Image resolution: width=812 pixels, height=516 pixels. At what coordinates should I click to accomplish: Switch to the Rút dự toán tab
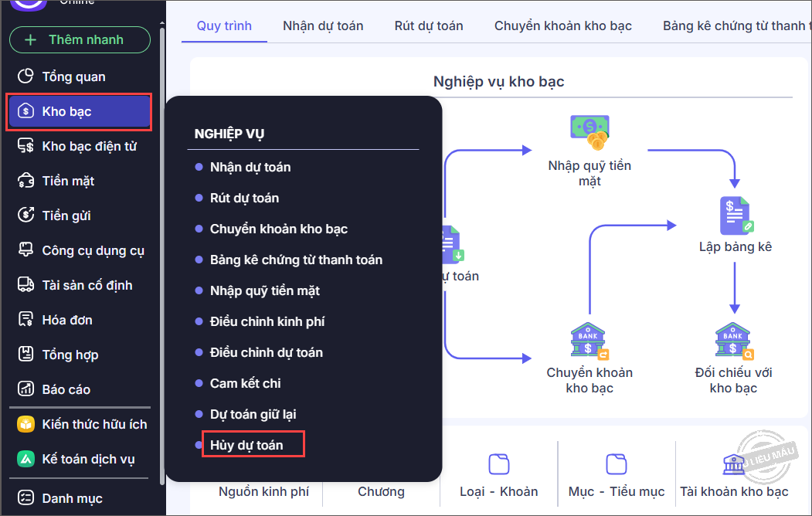pos(429,26)
